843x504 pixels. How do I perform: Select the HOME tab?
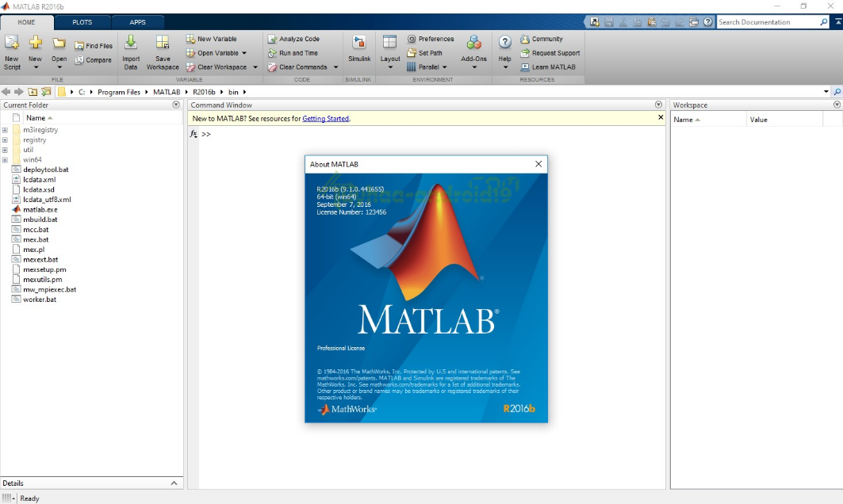pos(26,22)
